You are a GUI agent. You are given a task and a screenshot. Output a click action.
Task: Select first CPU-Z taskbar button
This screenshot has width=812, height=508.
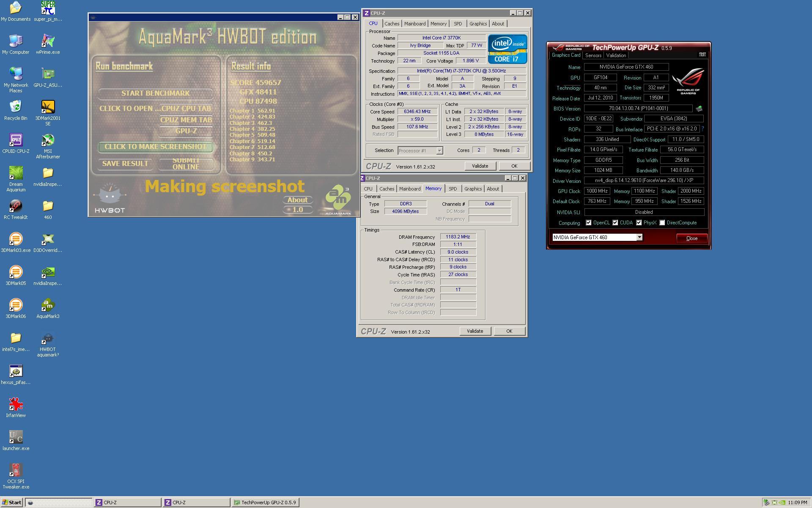(128, 502)
